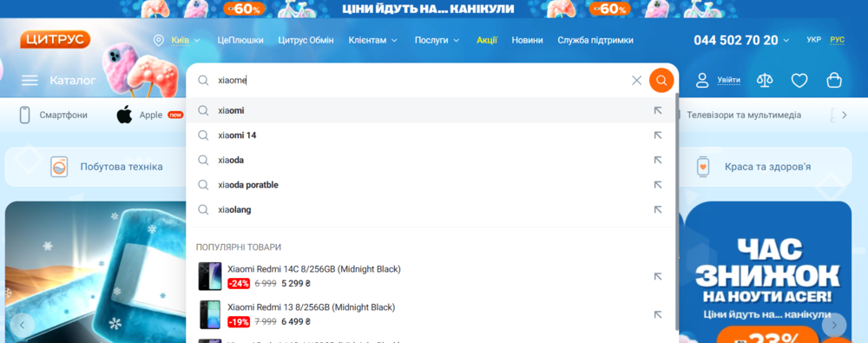
Task: Switch site language to УКР
Action: click(814, 40)
